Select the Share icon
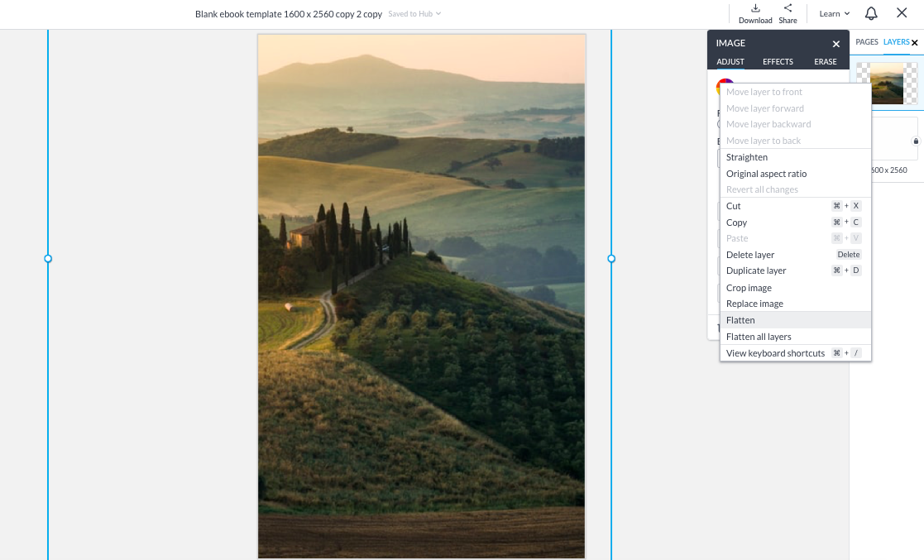 click(787, 10)
